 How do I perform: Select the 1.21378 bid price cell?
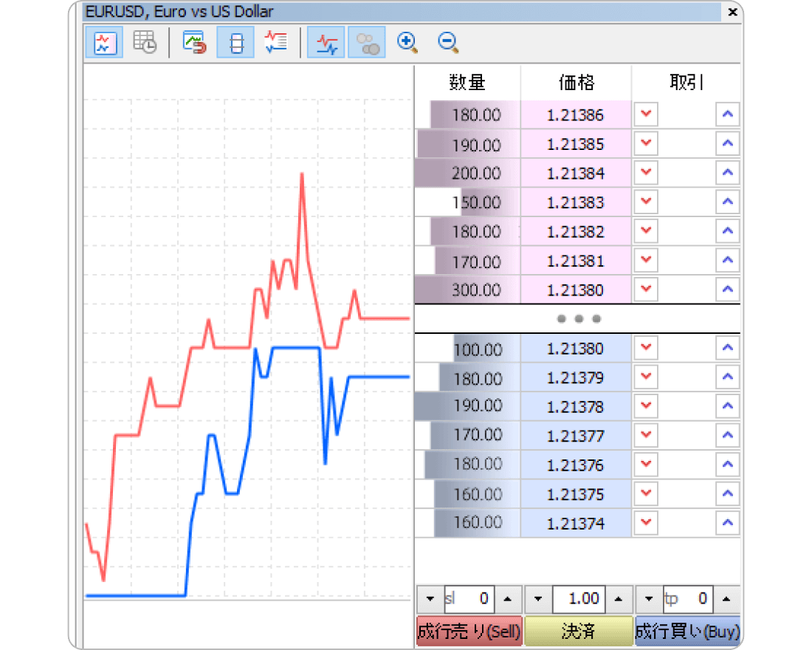click(576, 406)
